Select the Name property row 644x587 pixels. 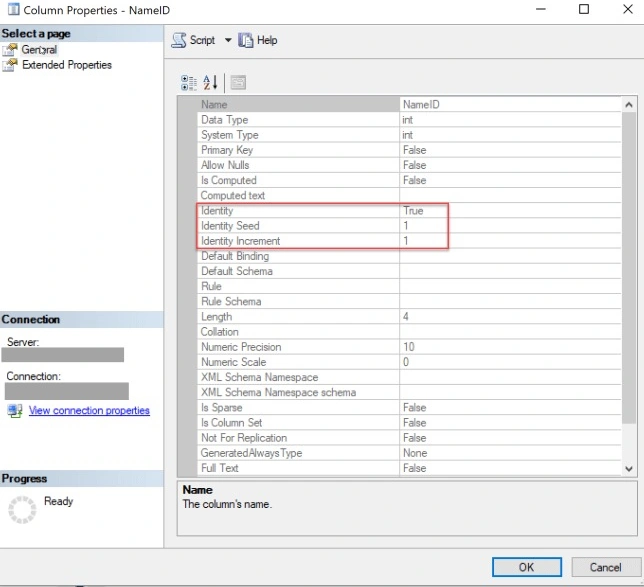[x=409, y=104]
